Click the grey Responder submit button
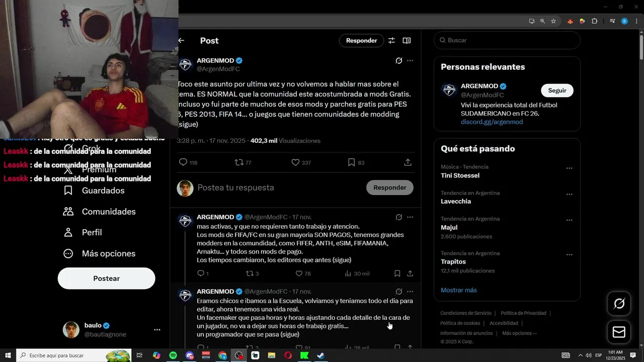 389,188
